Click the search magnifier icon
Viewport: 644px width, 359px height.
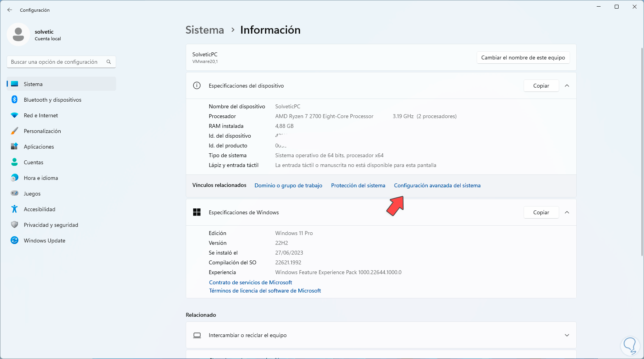109,62
